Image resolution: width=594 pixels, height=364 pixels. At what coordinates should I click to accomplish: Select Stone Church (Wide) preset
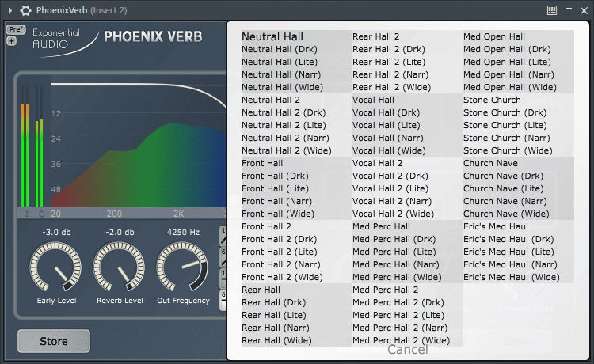(508, 150)
